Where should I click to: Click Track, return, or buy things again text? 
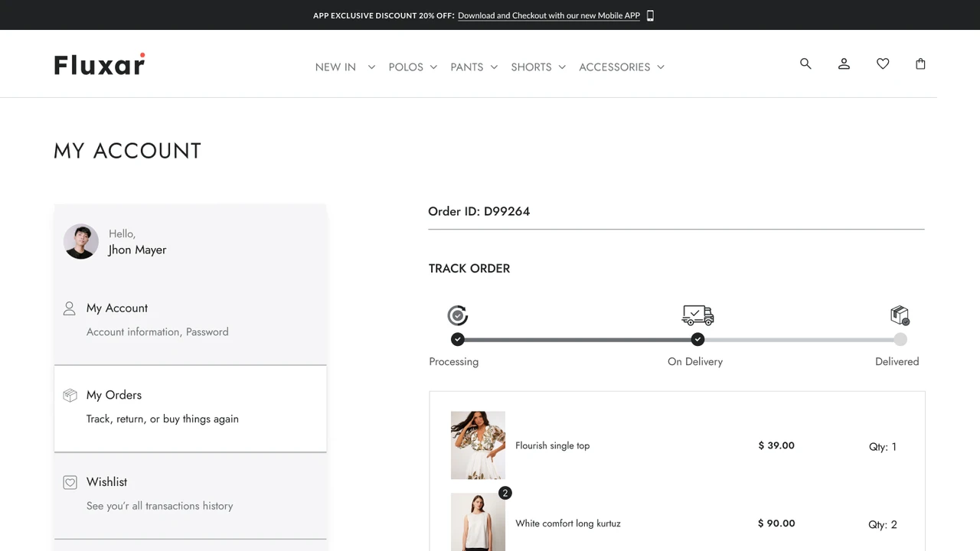[x=162, y=419]
